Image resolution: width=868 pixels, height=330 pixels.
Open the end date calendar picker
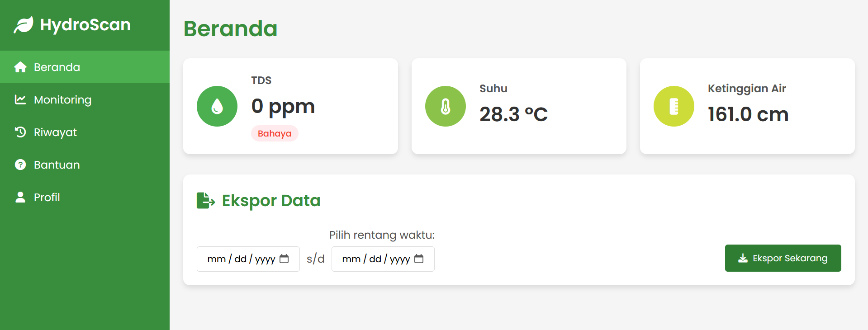(419, 259)
